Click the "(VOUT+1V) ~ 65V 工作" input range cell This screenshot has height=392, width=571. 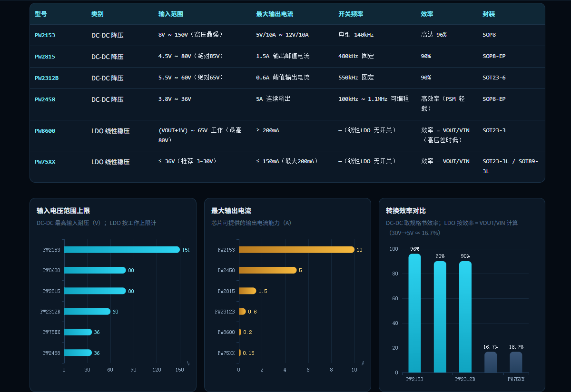(201, 135)
